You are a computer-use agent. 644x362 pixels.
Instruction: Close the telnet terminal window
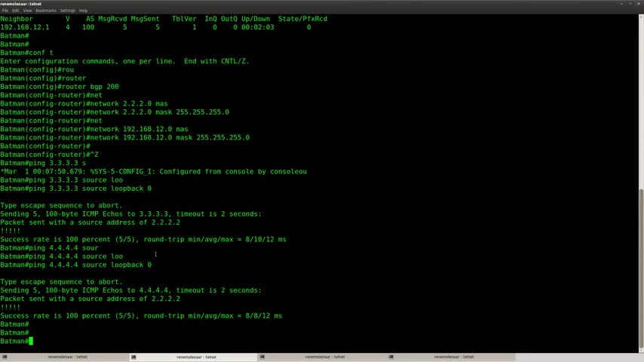click(639, 4)
